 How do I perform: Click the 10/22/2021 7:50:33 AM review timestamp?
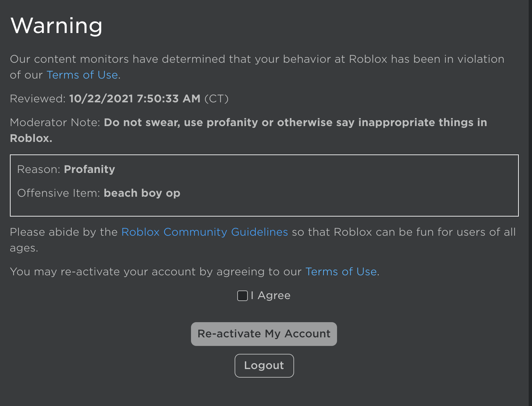[134, 99]
